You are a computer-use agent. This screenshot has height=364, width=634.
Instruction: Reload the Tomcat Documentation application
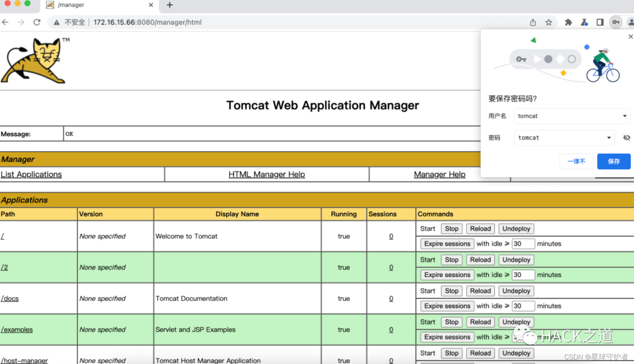(x=480, y=291)
